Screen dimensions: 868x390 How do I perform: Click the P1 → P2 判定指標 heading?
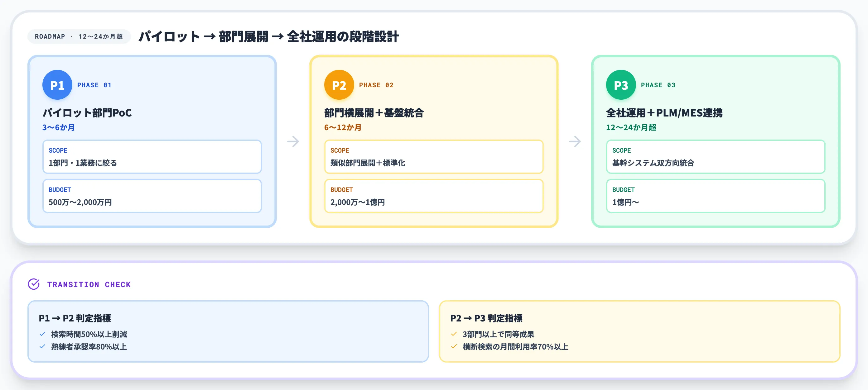[75, 318]
